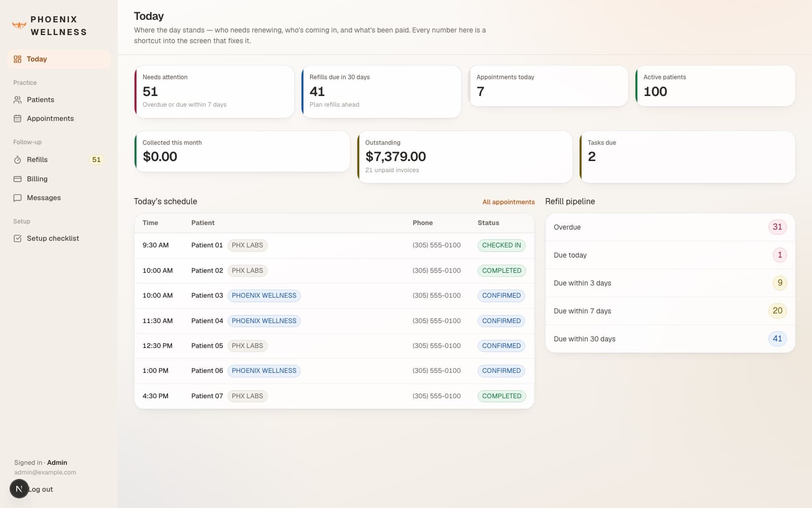The image size is (812, 508).
Task: Open the Tasks due card
Action: 687,157
